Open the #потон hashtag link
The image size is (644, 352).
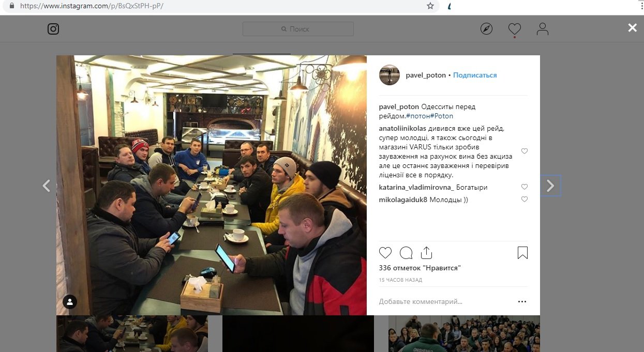tap(418, 116)
